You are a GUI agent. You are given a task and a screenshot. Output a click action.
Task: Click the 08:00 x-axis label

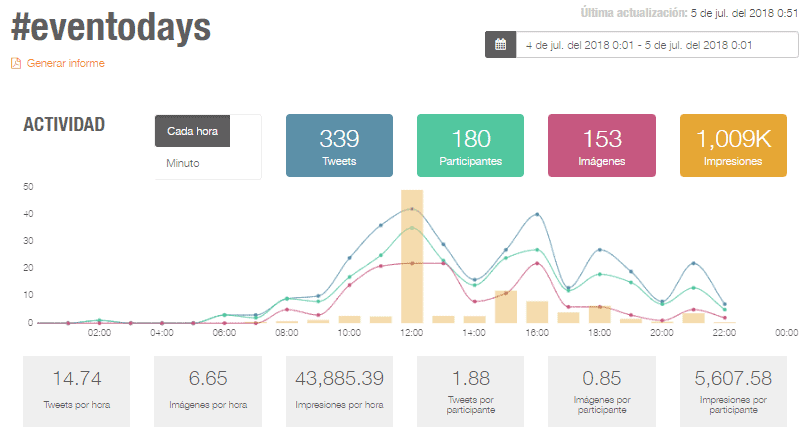pos(286,332)
